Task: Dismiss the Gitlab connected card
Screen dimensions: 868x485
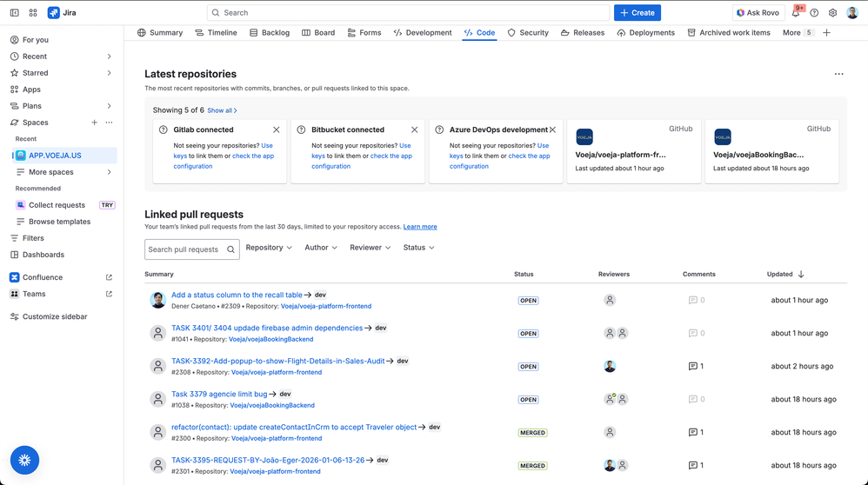Action: click(x=277, y=130)
